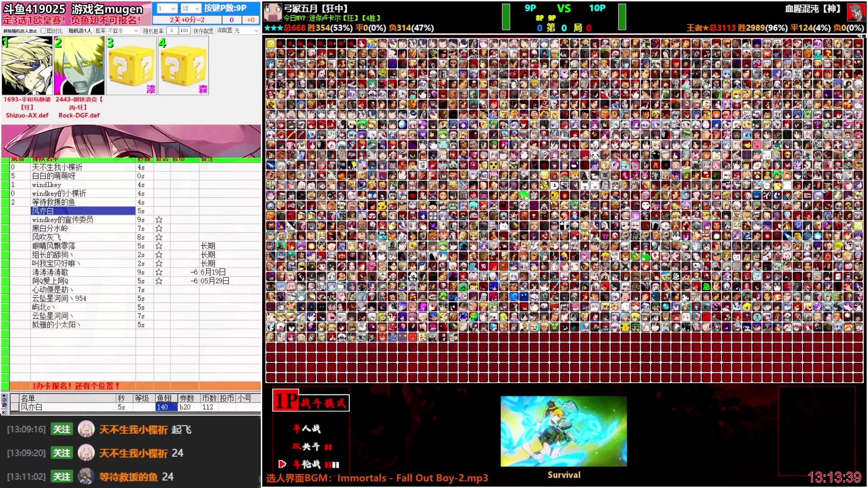Open the dropdown showing 12
This screenshot has height=488, width=868.
(191, 8)
